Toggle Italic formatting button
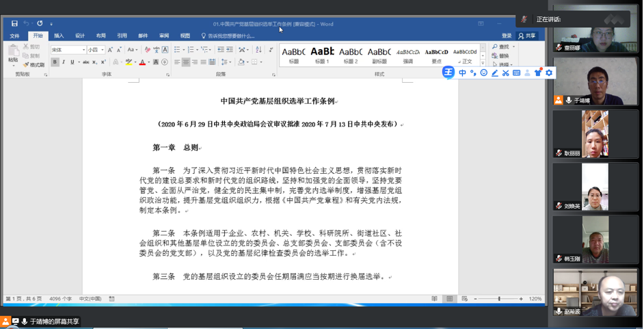This screenshot has height=329, width=644. coord(64,62)
